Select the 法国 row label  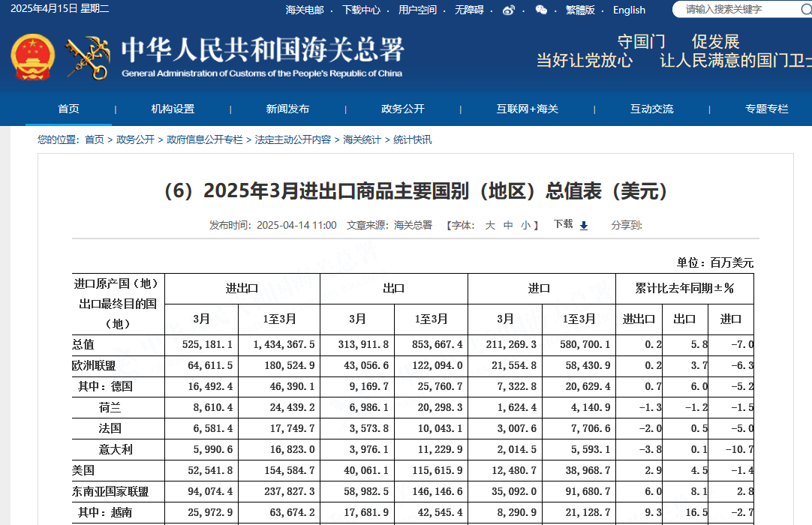(x=110, y=429)
